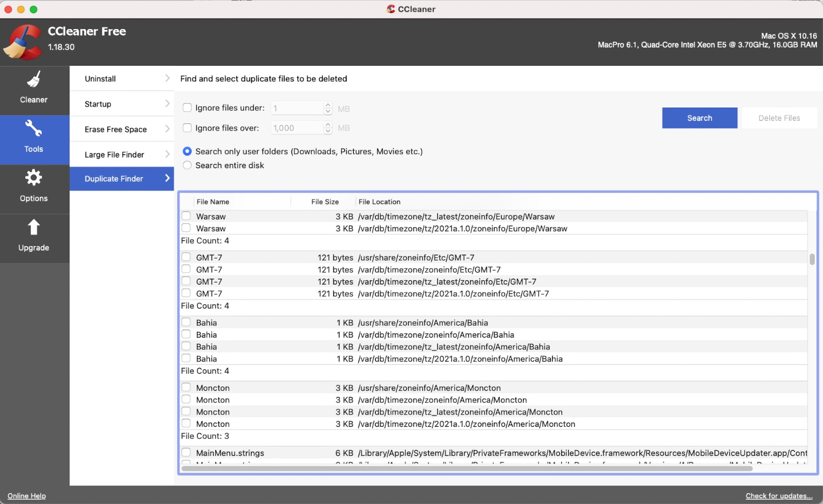The image size is (823, 504).
Task: Select the Tools wrench icon
Action: point(33,128)
